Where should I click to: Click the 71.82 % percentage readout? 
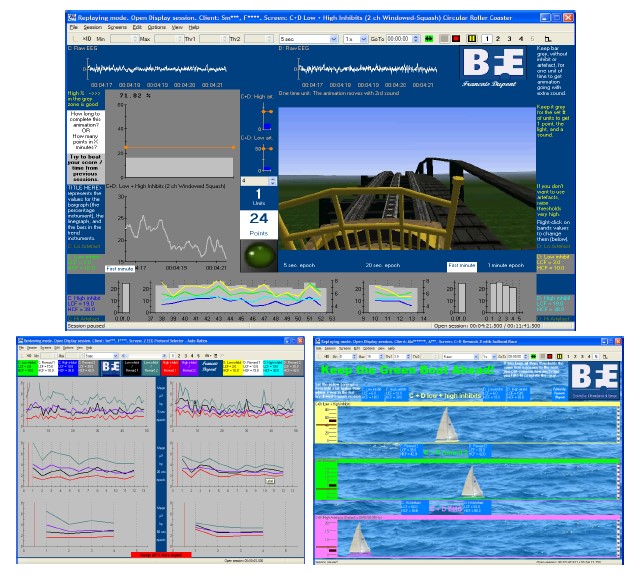point(135,96)
